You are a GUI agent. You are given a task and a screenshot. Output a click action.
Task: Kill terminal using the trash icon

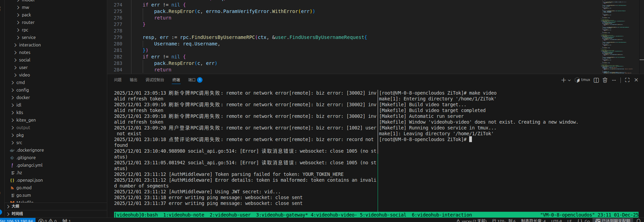[605, 80]
